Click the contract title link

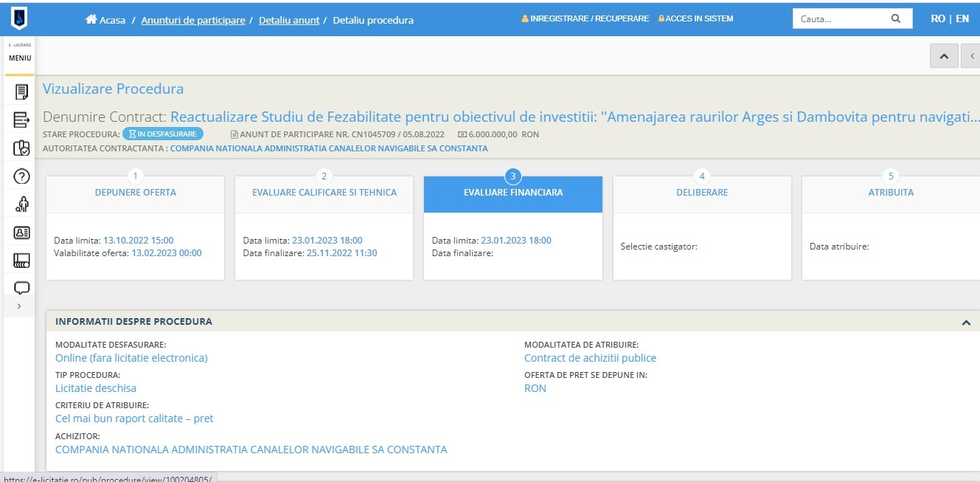[575, 117]
